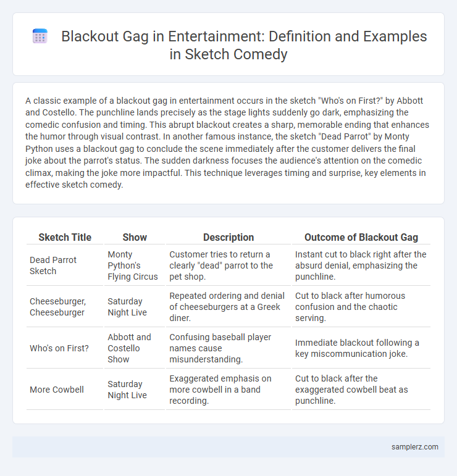The height and width of the screenshot is (476, 457).
Task: Click the Abbott and Costello Show cell
Action: [x=135, y=348]
